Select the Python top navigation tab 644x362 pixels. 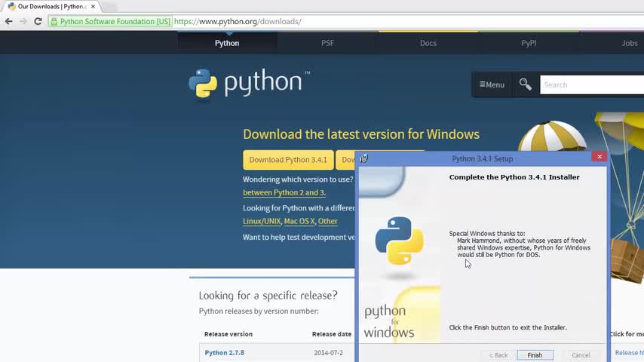227,43
